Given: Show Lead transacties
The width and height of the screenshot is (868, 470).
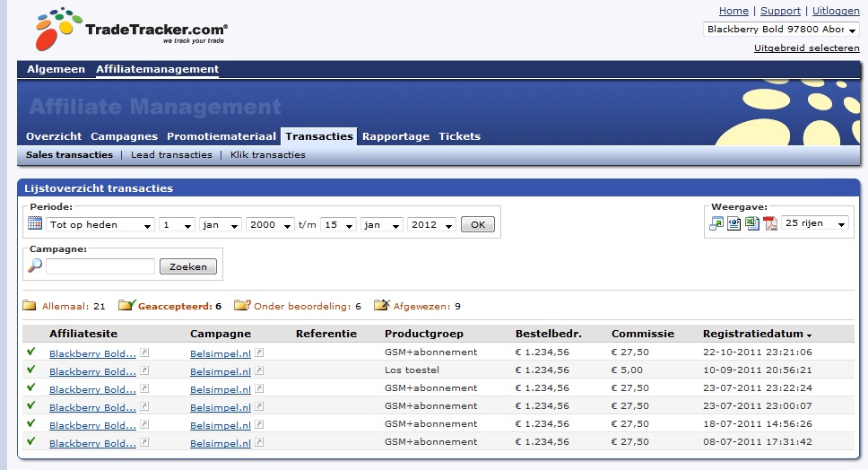Looking at the screenshot, I should (171, 155).
